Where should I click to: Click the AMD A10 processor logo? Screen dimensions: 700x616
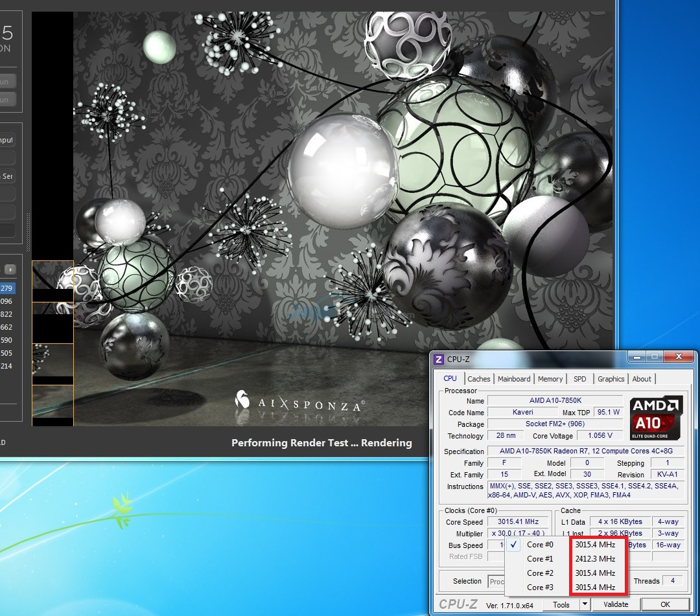pyautogui.click(x=655, y=416)
